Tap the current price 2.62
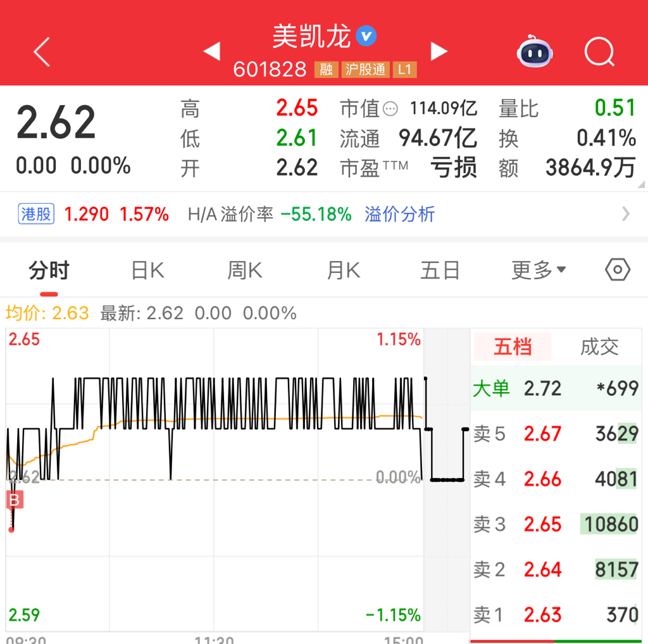648x644 pixels. coord(56,122)
